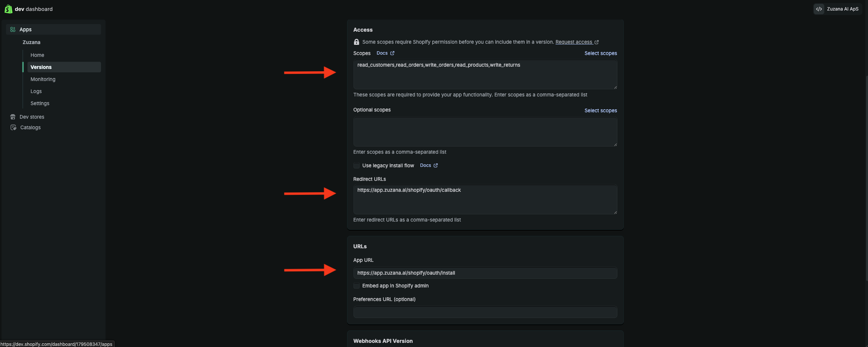The height and width of the screenshot is (347, 868).
Task: Open the Zuzana app tree item
Action: tap(31, 42)
